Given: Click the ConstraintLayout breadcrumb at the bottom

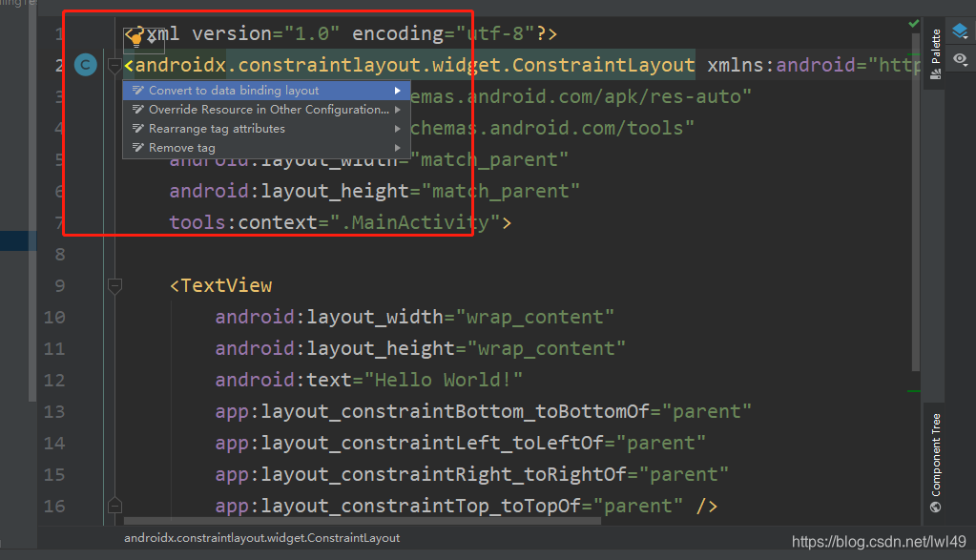Looking at the screenshot, I should (x=261, y=538).
